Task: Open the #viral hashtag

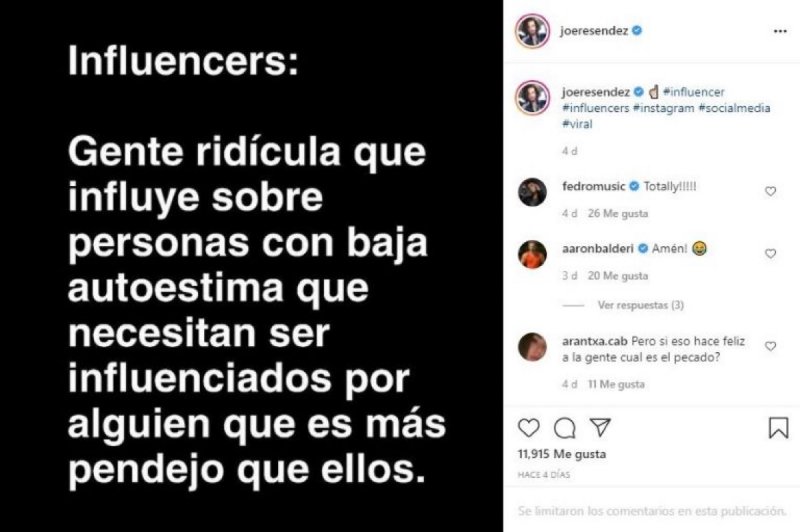Action: point(577,124)
